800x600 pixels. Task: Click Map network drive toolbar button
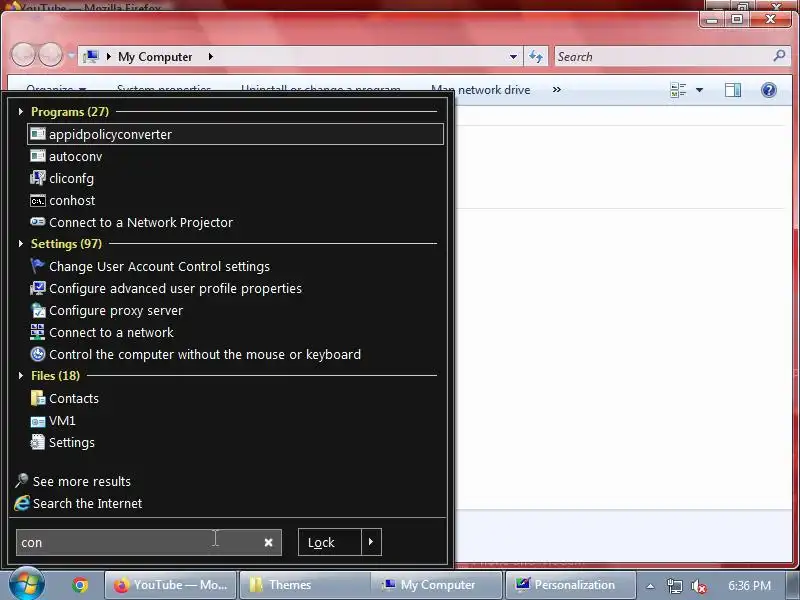point(481,90)
